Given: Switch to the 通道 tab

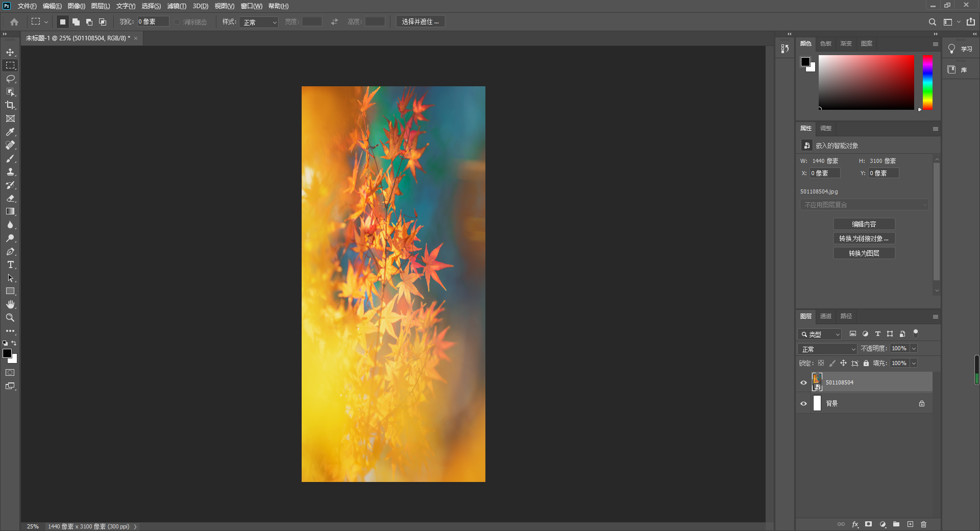Looking at the screenshot, I should pyautogui.click(x=826, y=316).
